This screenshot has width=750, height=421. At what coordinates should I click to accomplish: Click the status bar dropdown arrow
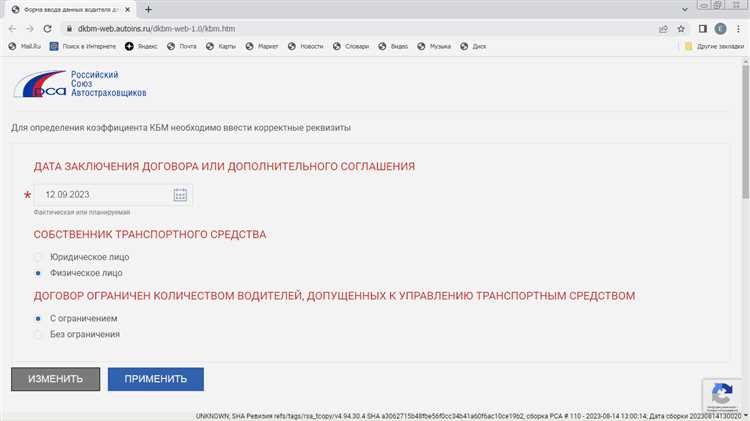745,416
